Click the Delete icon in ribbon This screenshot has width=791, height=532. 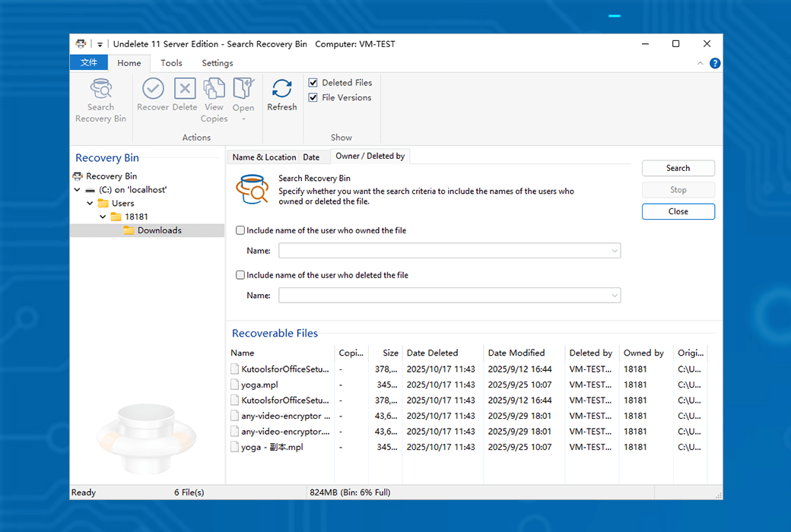185,89
